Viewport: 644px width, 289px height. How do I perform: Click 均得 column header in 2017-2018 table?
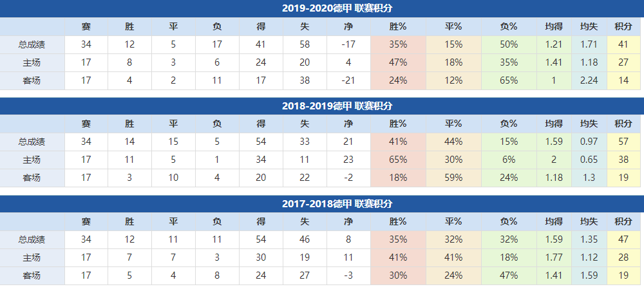click(553, 222)
